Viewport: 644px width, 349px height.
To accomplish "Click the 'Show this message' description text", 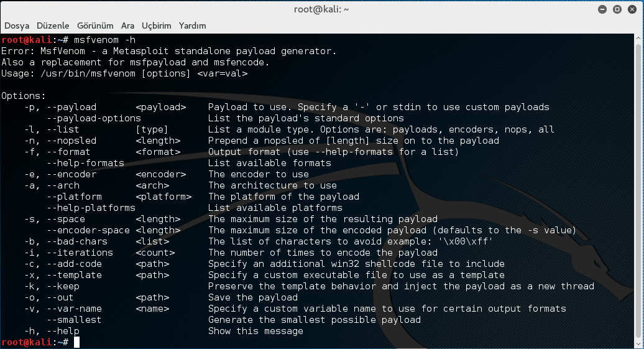I will pyautogui.click(x=255, y=331).
